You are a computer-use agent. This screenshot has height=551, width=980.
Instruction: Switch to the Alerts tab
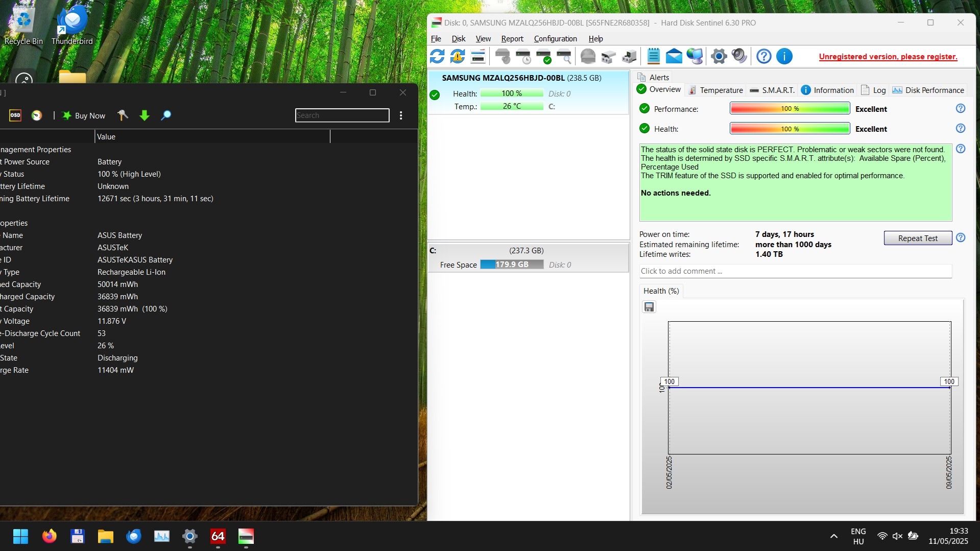coord(653,77)
